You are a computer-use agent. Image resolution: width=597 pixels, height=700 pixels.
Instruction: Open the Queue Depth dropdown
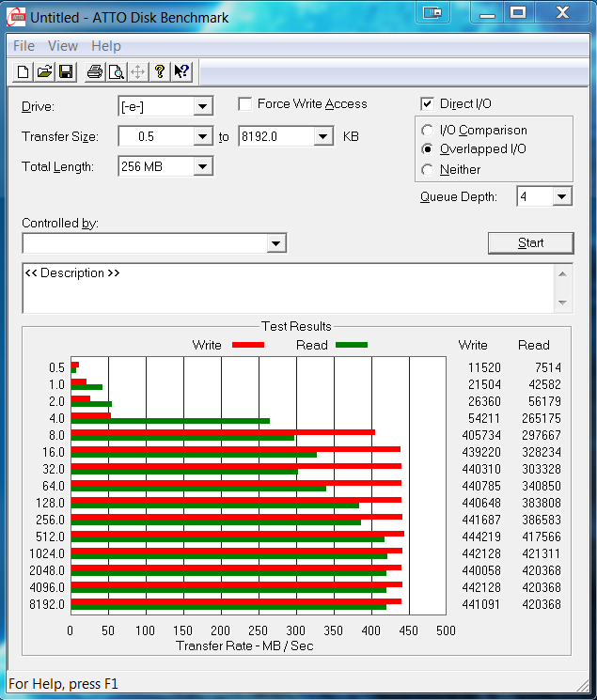tap(561, 196)
